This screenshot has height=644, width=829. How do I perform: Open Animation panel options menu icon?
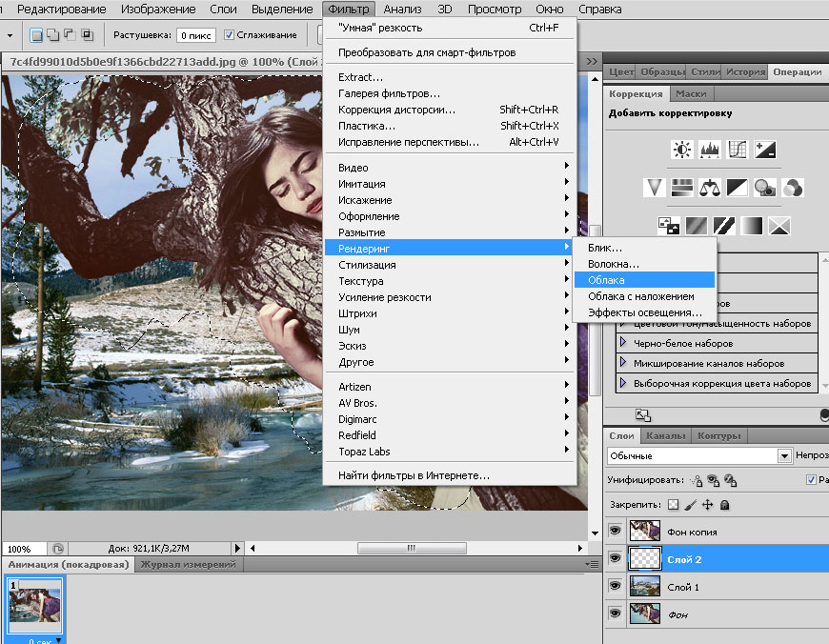[592, 565]
